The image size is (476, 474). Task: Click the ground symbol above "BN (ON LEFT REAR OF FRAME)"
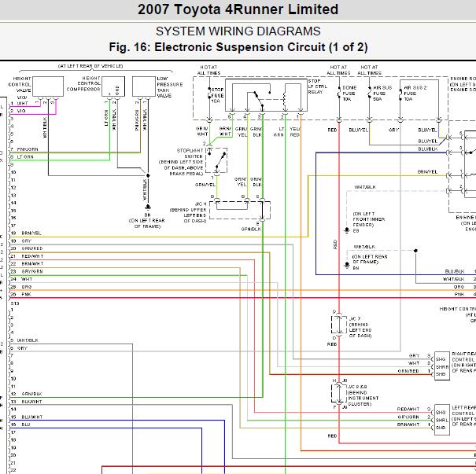pos(148,207)
